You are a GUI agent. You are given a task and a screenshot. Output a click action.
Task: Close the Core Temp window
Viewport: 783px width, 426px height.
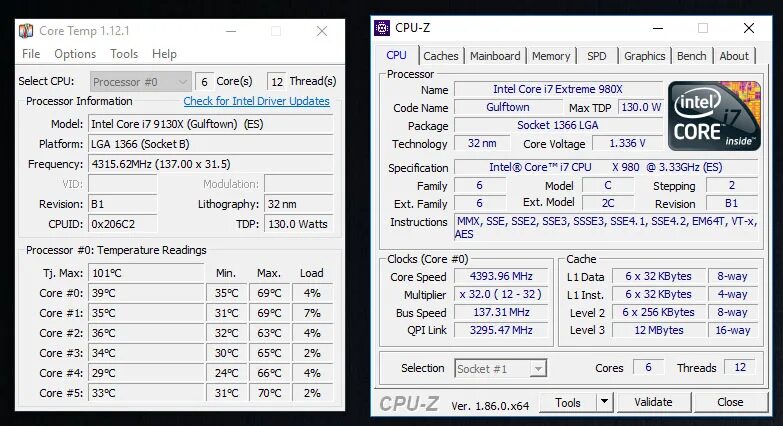[322, 31]
